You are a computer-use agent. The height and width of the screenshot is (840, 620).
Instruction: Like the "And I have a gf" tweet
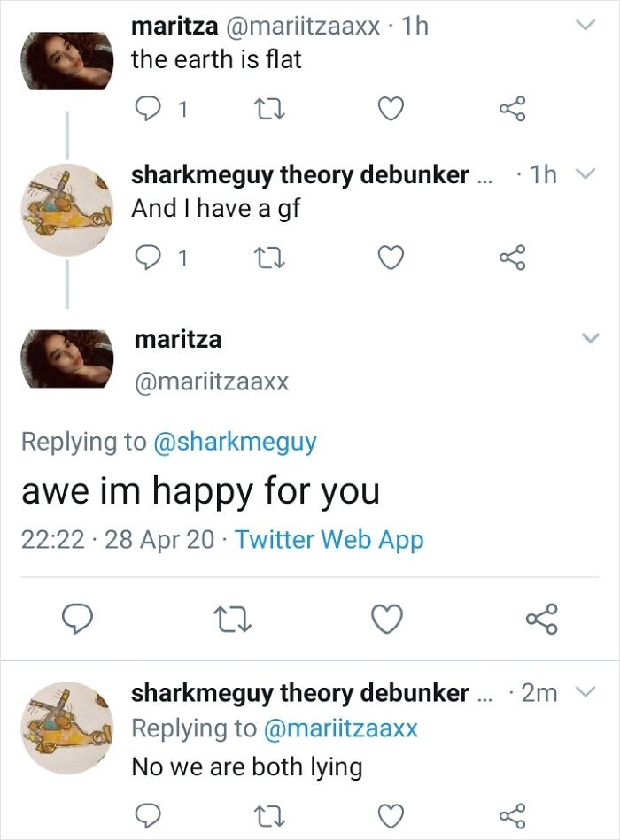(x=391, y=258)
